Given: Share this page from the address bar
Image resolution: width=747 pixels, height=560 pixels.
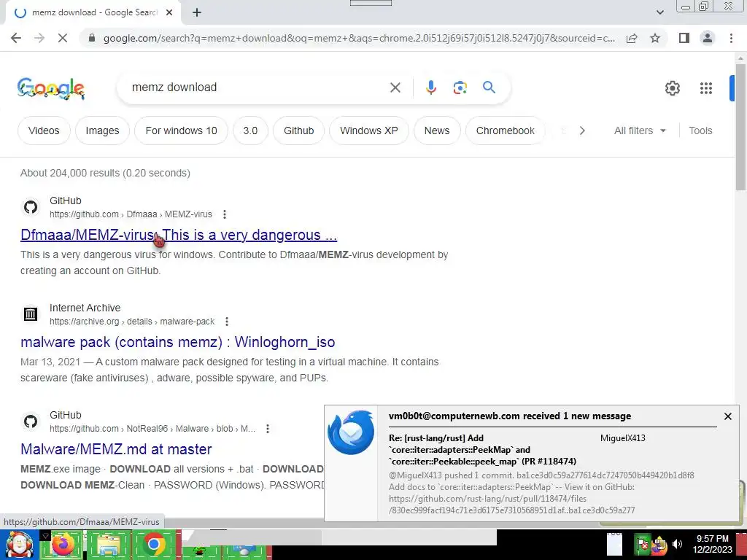Looking at the screenshot, I should [632, 38].
